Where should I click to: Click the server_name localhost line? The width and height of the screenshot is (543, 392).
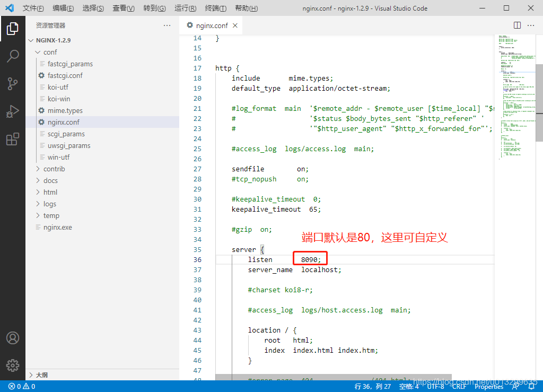295,270
